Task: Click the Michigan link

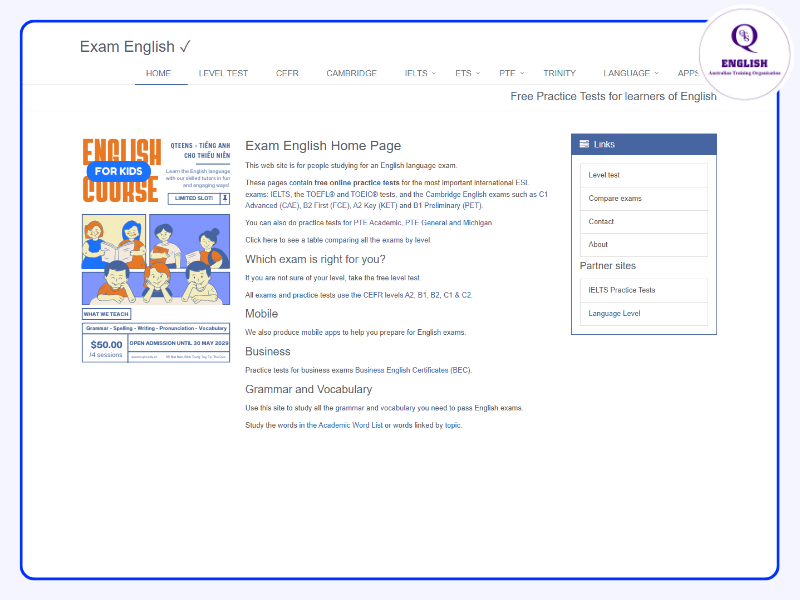Action: [477, 223]
